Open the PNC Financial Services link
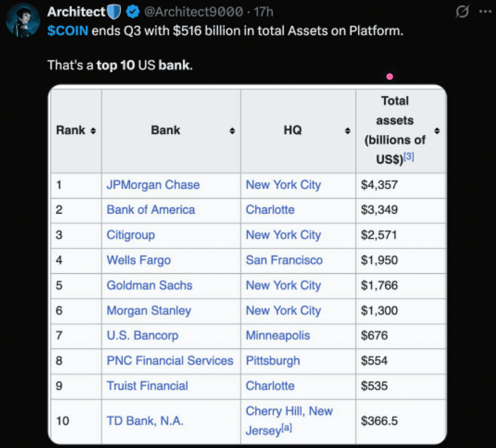The width and height of the screenshot is (496, 448). coord(170,361)
